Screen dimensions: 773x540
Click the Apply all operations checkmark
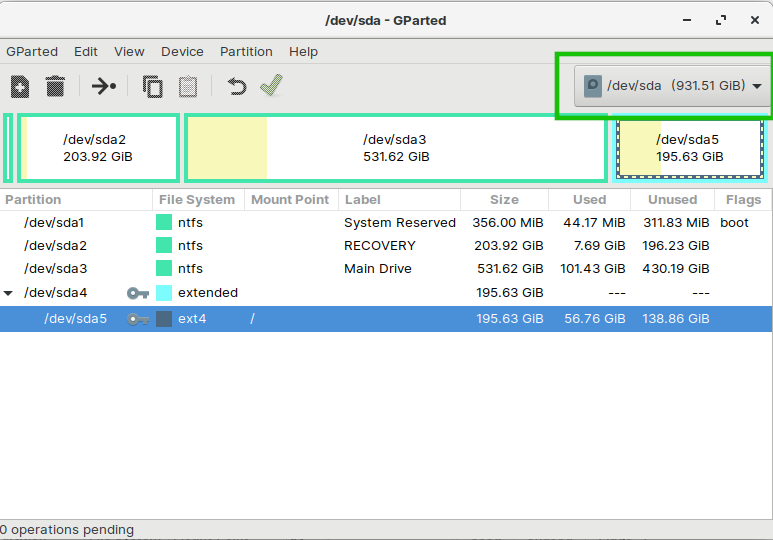271,85
